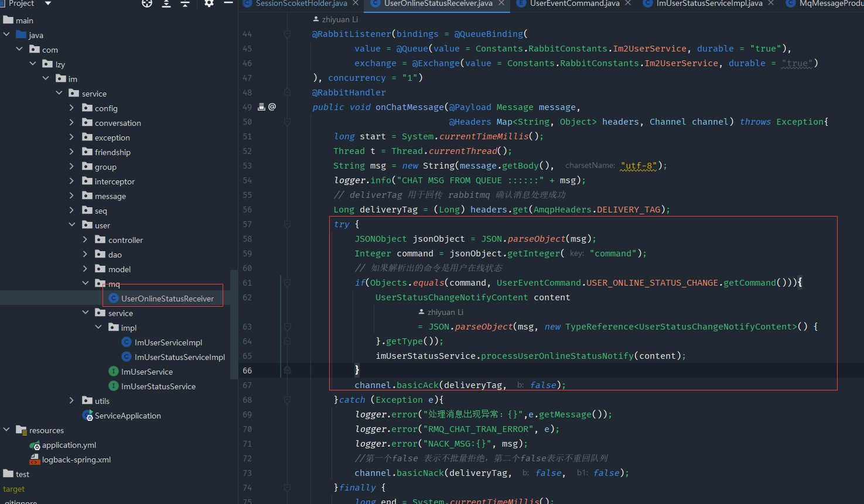
Task: Switch to SessionScoketHolder.java tab
Action: pyautogui.click(x=302, y=4)
